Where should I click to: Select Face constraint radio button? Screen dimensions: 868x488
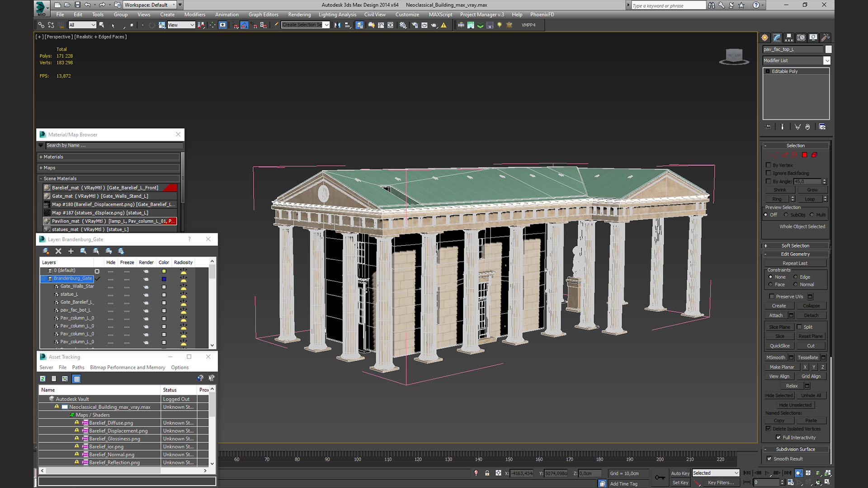pos(770,285)
